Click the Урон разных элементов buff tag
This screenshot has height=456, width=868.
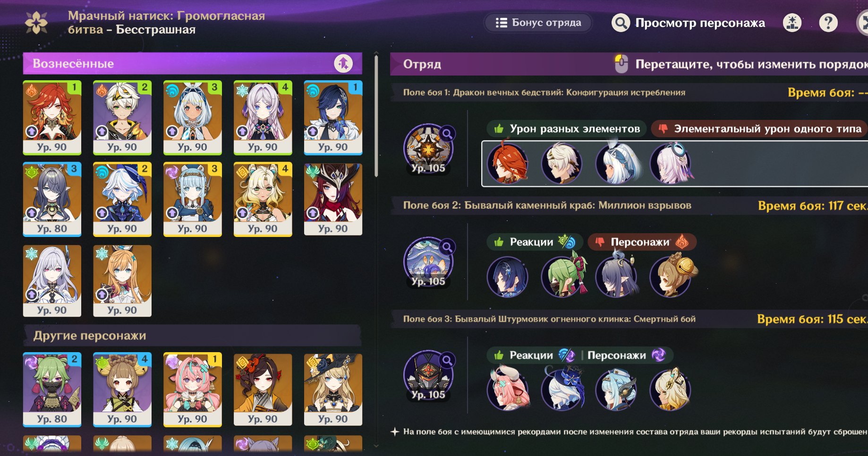pos(567,129)
